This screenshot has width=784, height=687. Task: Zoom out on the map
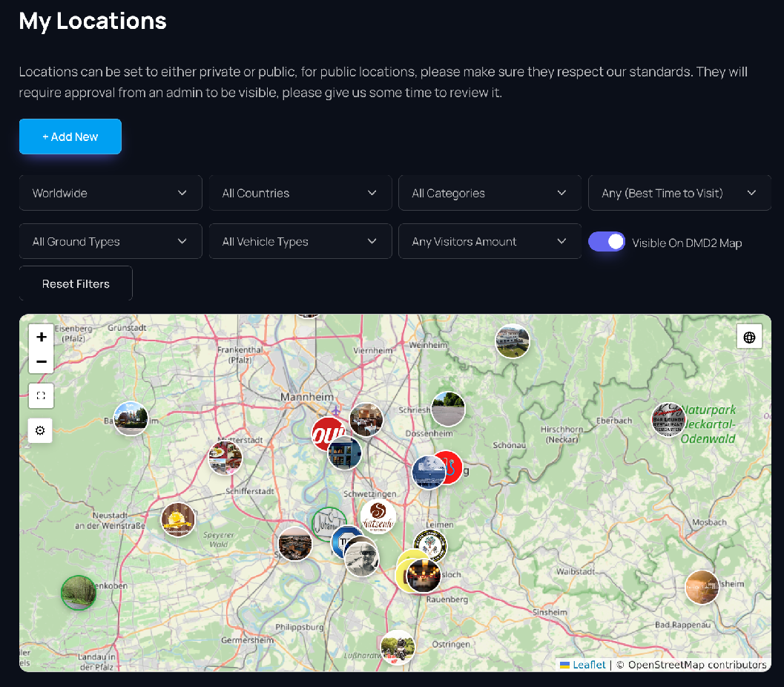(x=41, y=362)
